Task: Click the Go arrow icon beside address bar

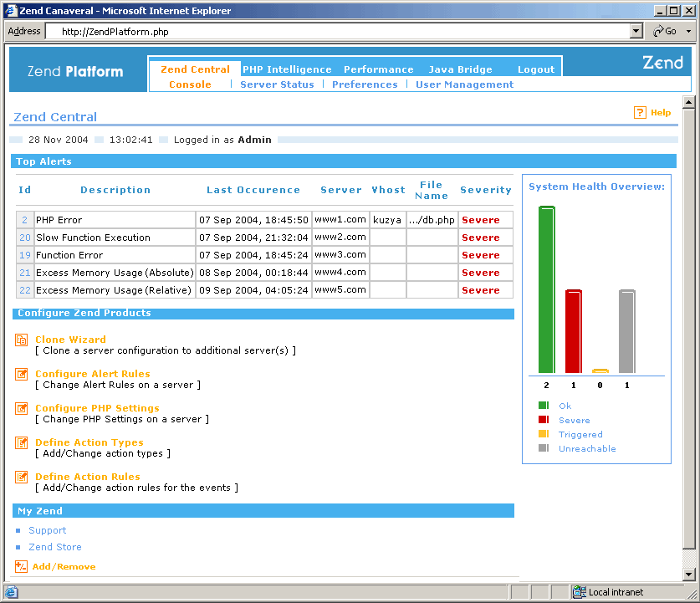Action: tap(658, 31)
